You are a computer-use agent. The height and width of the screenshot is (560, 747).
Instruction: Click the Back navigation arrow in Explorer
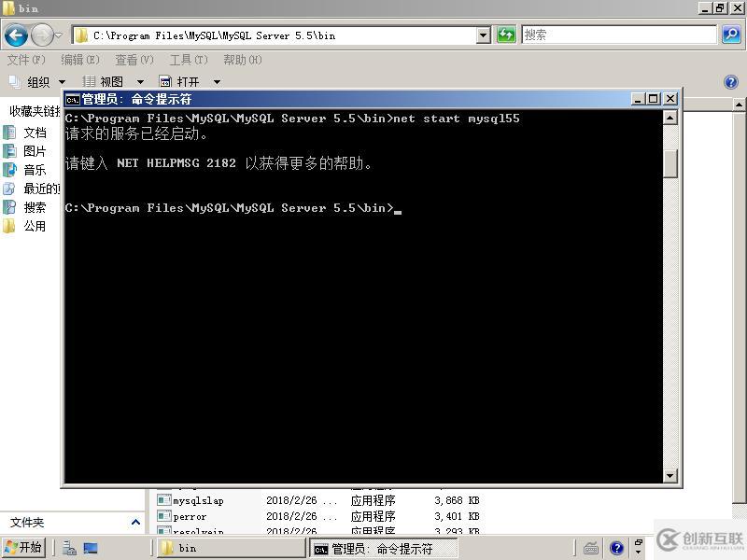click(x=16, y=35)
